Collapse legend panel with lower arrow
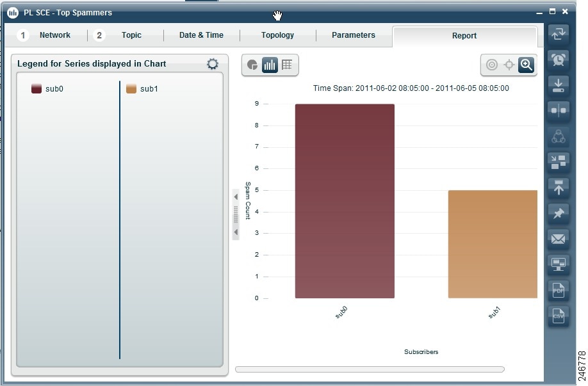Image resolution: width=588 pixels, height=386 pixels. click(236, 232)
